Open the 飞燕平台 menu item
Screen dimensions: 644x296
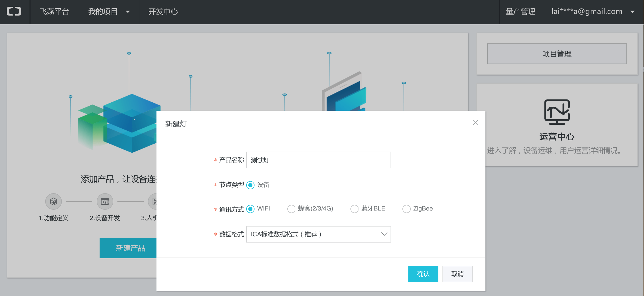pos(54,12)
